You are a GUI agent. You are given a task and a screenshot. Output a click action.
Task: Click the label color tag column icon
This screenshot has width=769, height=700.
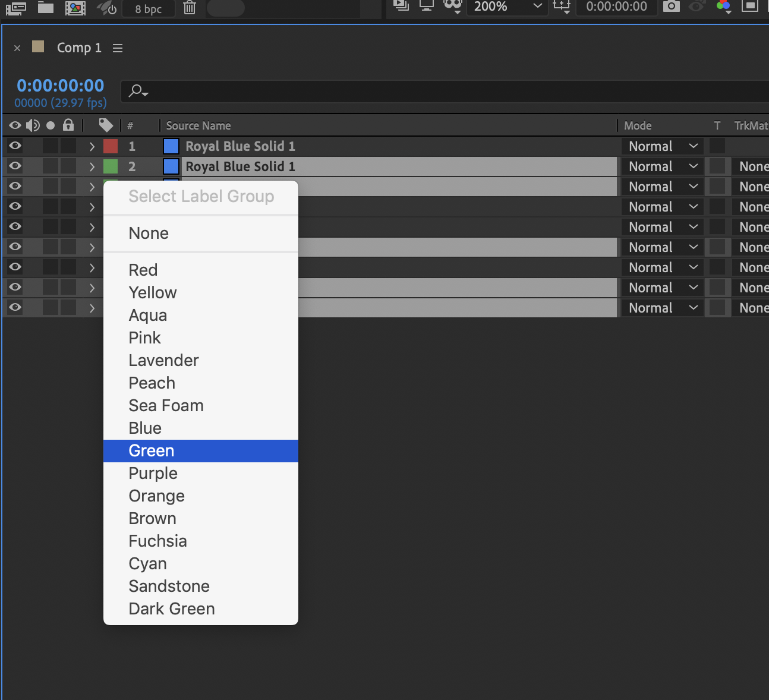pos(106,125)
